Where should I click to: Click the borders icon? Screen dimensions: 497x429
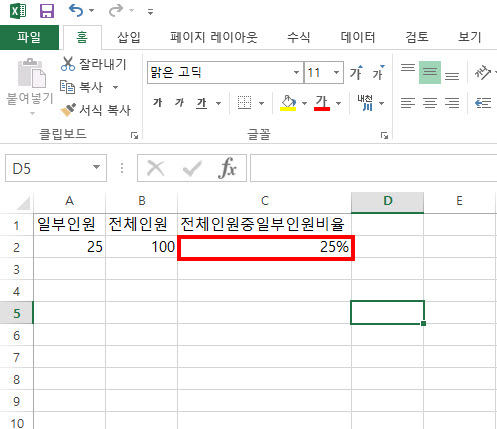[244, 103]
